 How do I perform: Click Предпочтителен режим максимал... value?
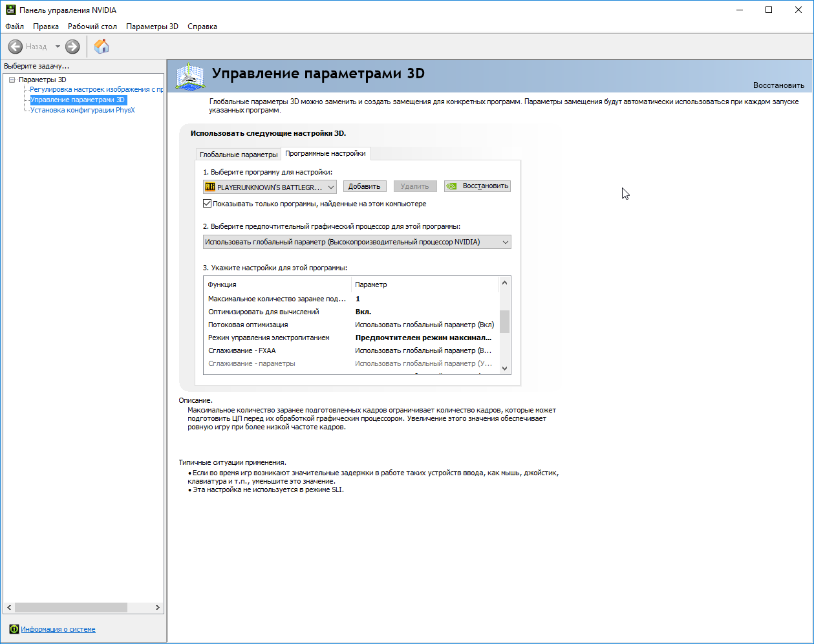tap(423, 338)
